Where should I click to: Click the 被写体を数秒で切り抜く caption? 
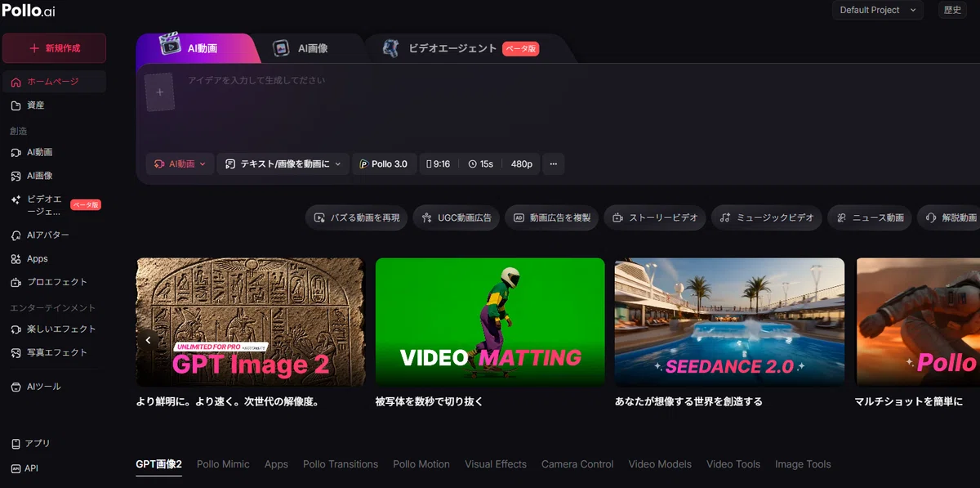(430, 402)
